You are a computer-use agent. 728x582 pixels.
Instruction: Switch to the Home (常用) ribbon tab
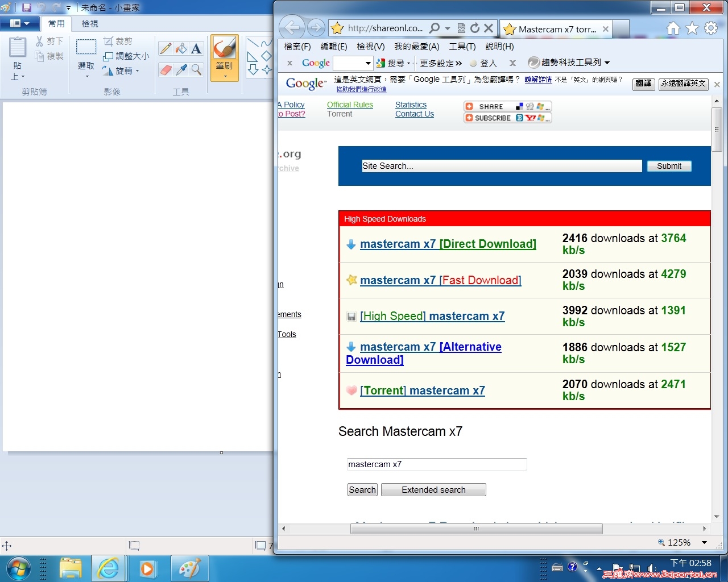coord(56,23)
